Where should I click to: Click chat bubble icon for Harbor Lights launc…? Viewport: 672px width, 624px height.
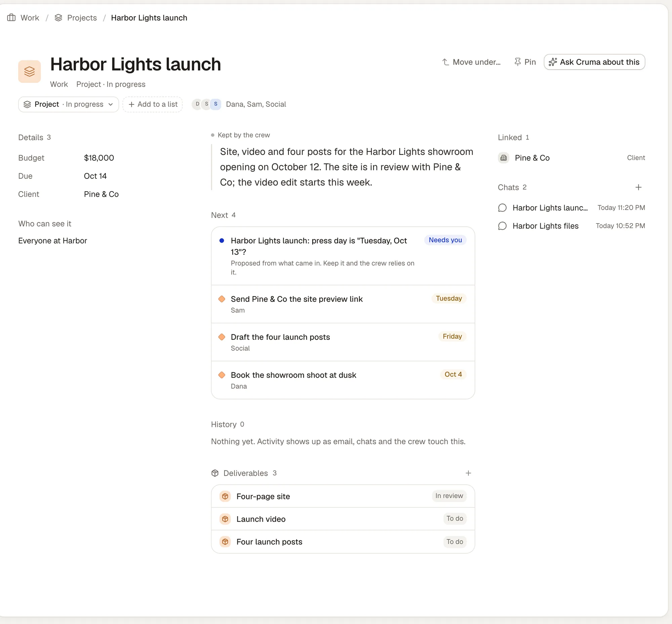tap(502, 208)
